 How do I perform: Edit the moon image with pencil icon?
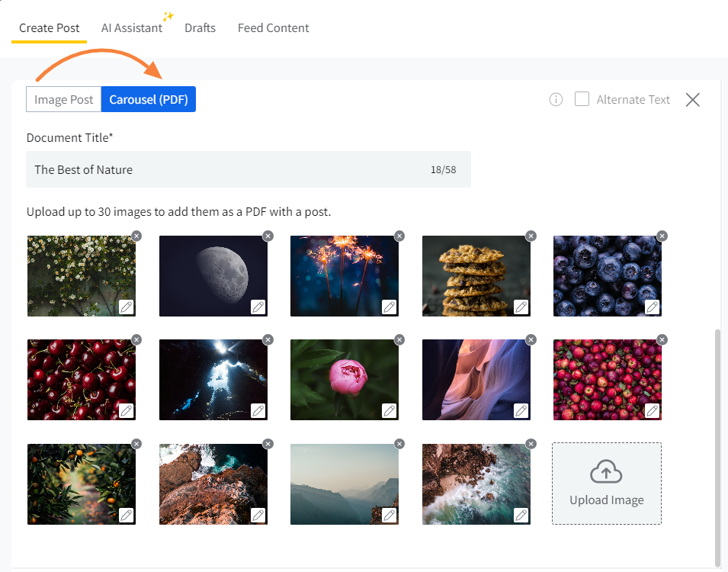pyautogui.click(x=258, y=307)
